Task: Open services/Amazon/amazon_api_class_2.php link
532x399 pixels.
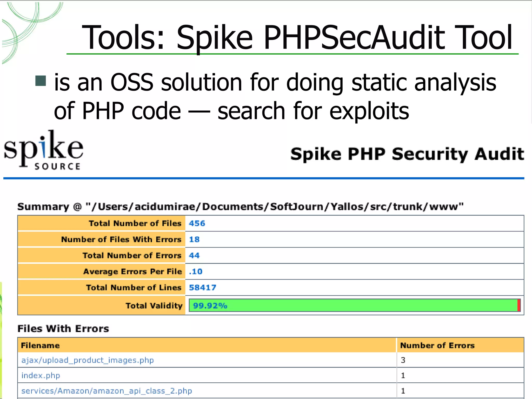Action: click(107, 391)
